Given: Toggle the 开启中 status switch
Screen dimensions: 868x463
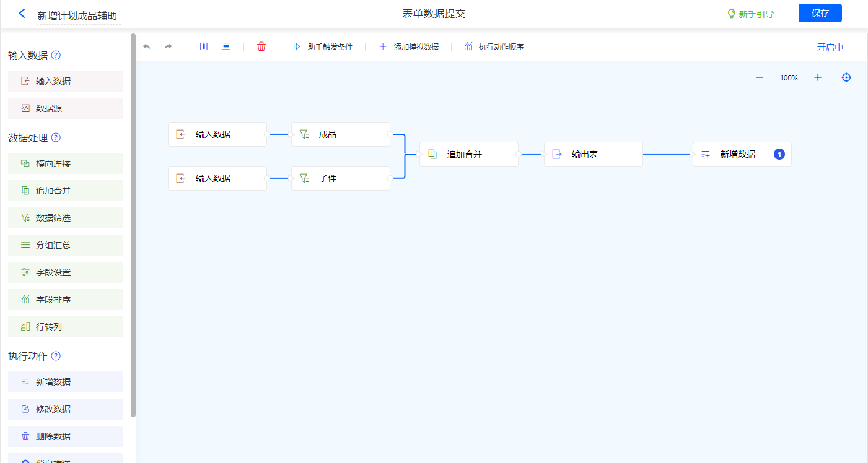Looking at the screenshot, I should [x=830, y=47].
